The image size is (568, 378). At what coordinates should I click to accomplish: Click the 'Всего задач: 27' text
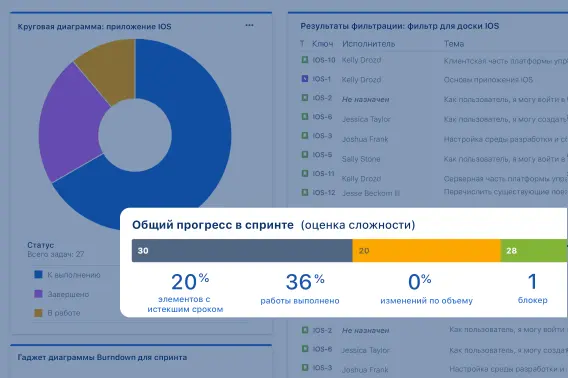coord(56,254)
